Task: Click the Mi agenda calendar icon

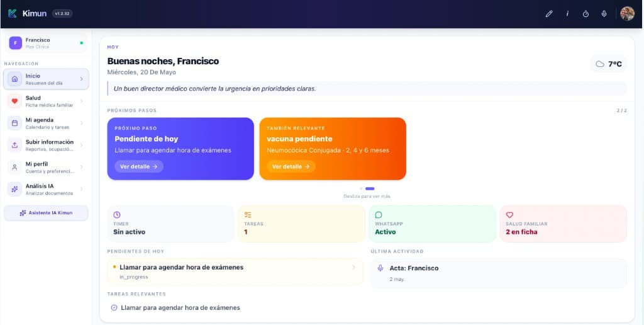Action: [15, 123]
